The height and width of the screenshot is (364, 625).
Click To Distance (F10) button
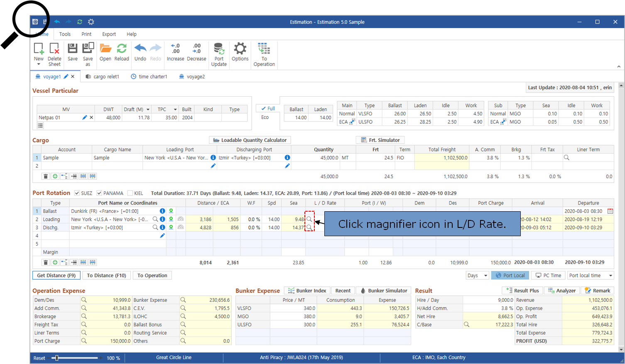pyautogui.click(x=106, y=275)
